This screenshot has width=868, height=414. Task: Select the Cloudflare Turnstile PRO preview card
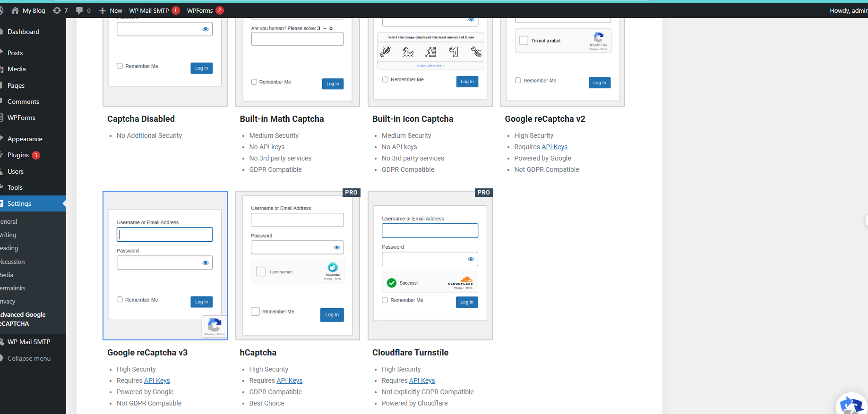[430, 265]
